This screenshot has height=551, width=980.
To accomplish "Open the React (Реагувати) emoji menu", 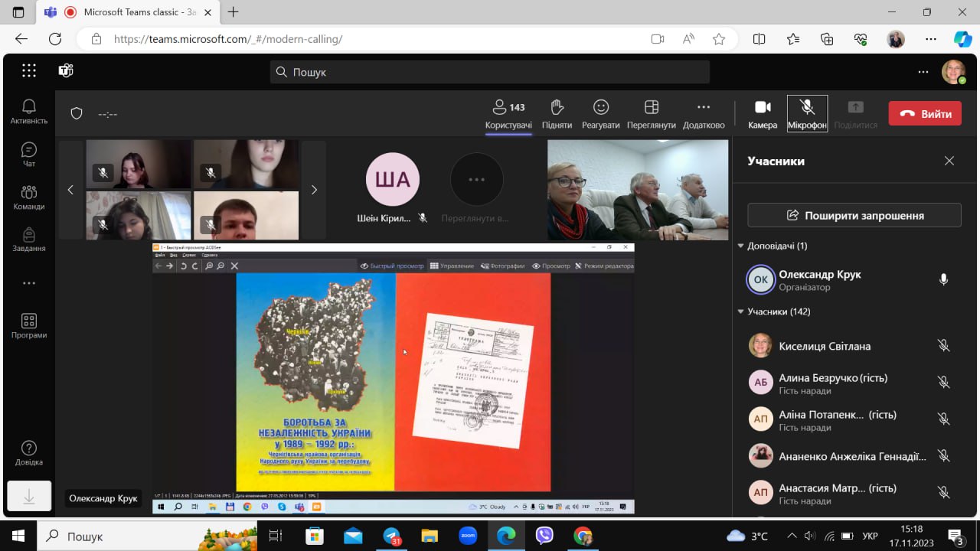I will coord(600,113).
